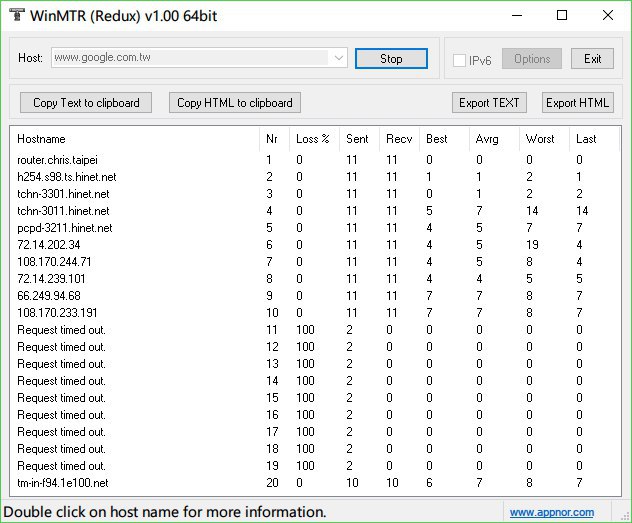Select the router.chris.taipei row
The height and width of the screenshot is (523, 632).
pos(57,160)
